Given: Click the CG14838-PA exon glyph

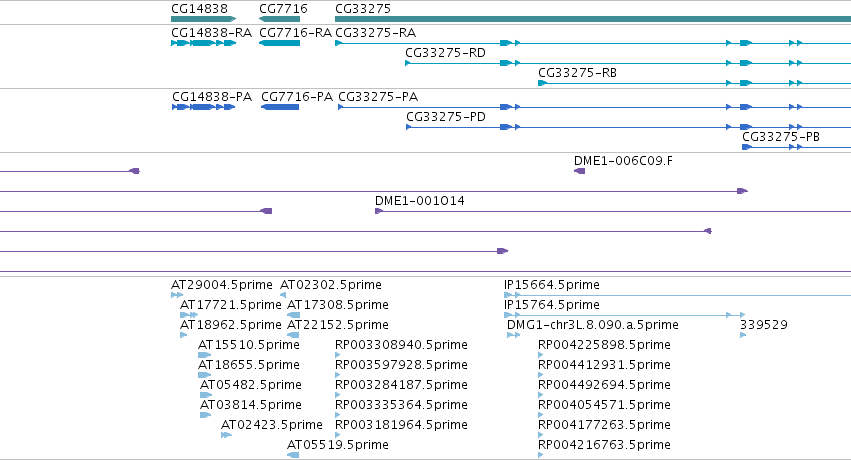Looking at the screenshot, I should point(204,107).
